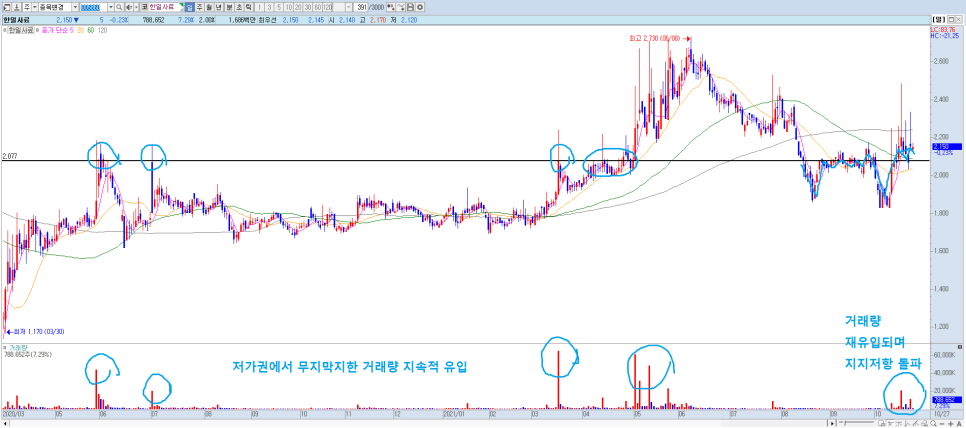
Task: Select the '30' interval button
Action: (x=308, y=7)
